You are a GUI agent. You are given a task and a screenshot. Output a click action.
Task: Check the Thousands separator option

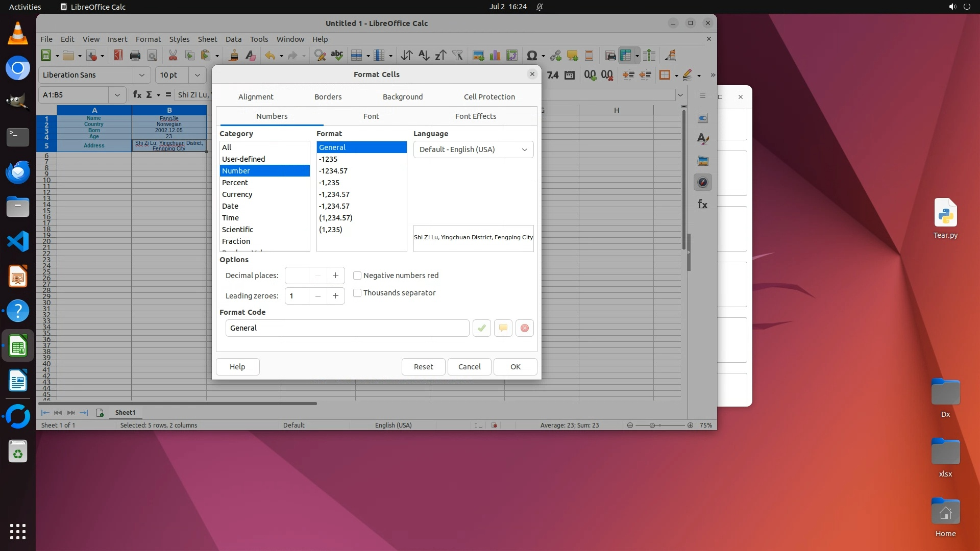click(357, 293)
